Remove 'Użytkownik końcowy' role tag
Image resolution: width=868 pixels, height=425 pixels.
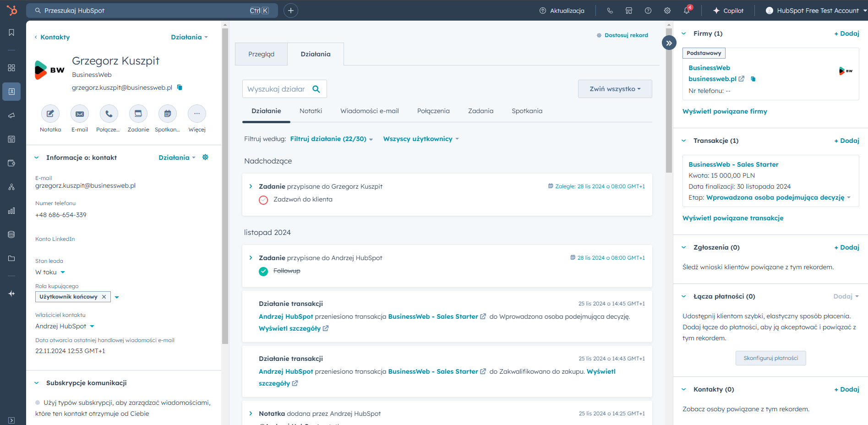tap(104, 297)
